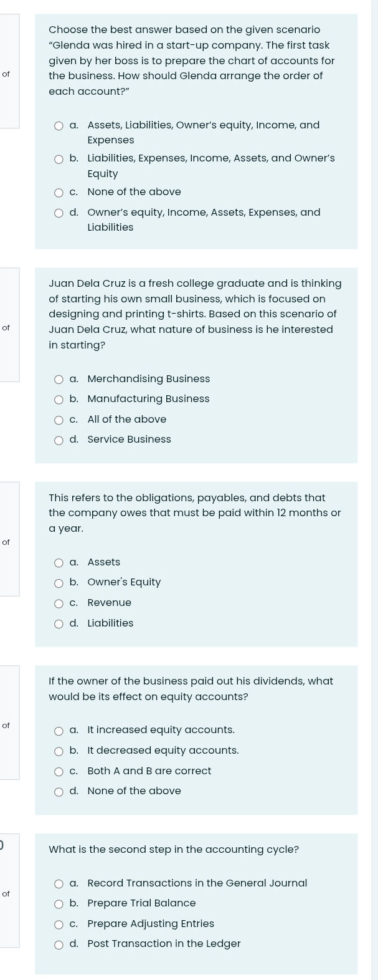Screen dimensions: 378x980
Task: Pick "All of the above" option
Action: [59, 420]
